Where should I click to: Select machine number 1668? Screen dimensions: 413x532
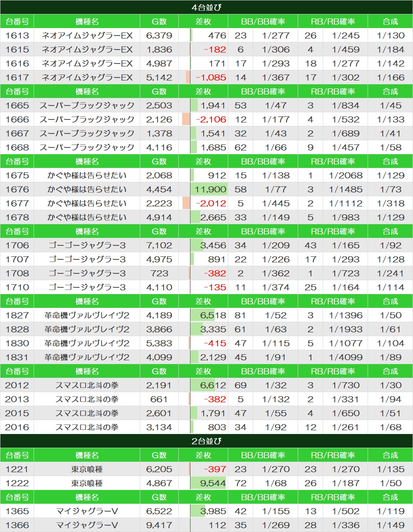click(x=17, y=147)
